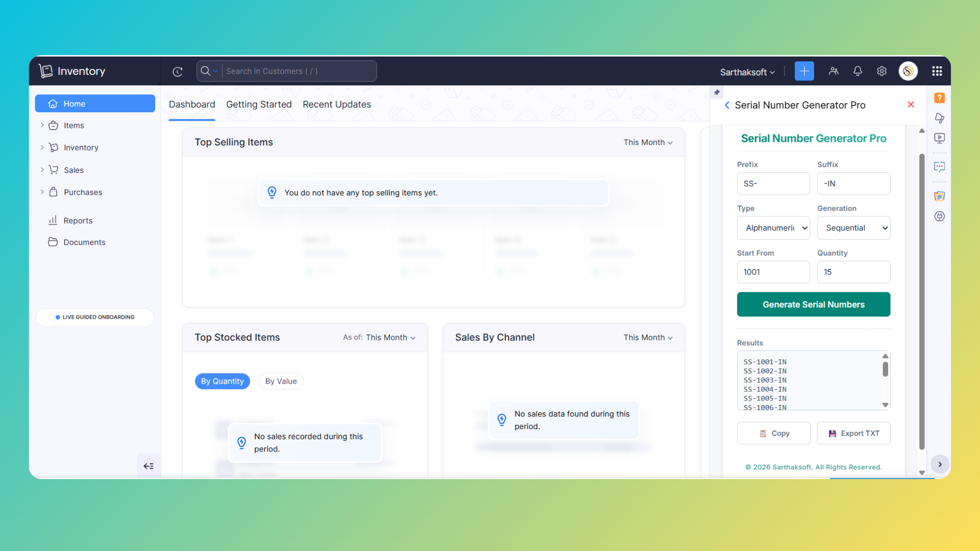Screen dimensions: 980x551
Task: Click Generate Serial Numbers button
Action: 813,305
